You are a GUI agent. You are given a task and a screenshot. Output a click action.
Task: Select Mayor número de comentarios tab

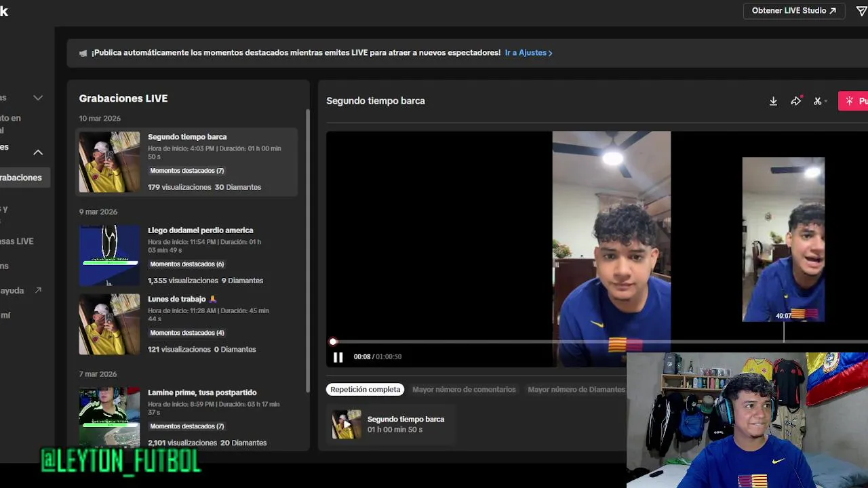click(x=464, y=390)
